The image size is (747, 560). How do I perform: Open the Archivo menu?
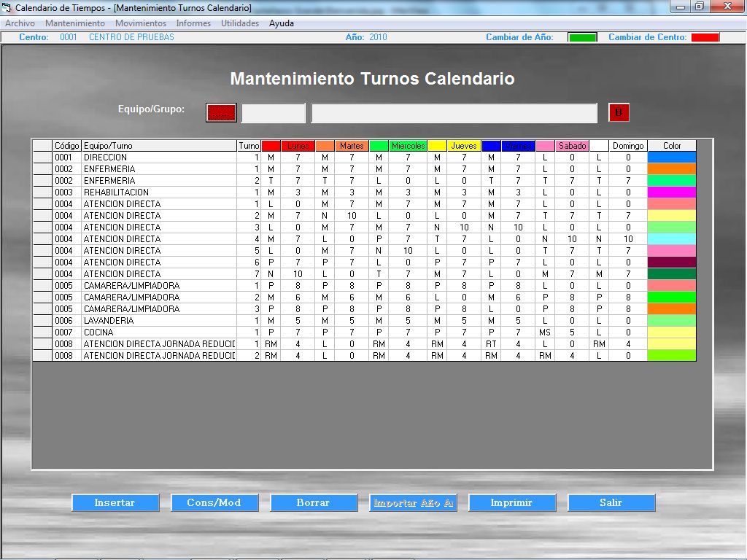[x=20, y=23]
